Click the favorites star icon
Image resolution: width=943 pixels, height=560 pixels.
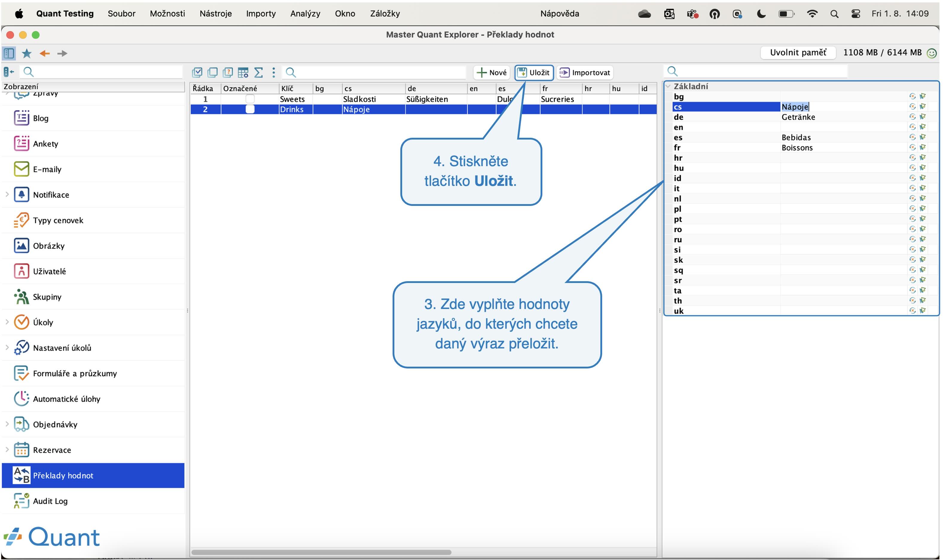tap(26, 53)
